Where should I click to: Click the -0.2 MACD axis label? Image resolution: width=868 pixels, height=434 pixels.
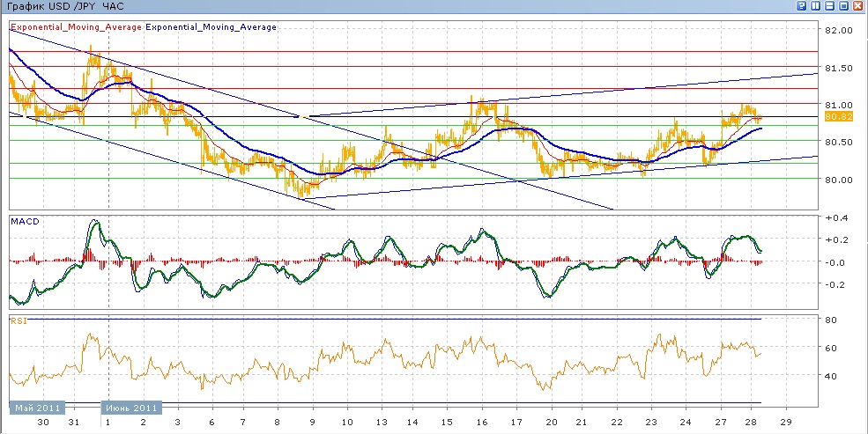[x=835, y=284]
